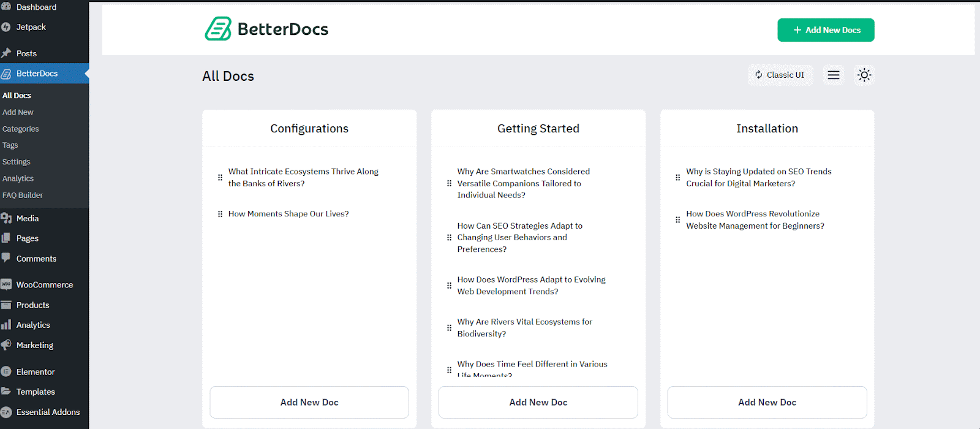Click drag handle for Staying Updated on SEO doc
This screenshot has height=429, width=980.
(x=677, y=178)
